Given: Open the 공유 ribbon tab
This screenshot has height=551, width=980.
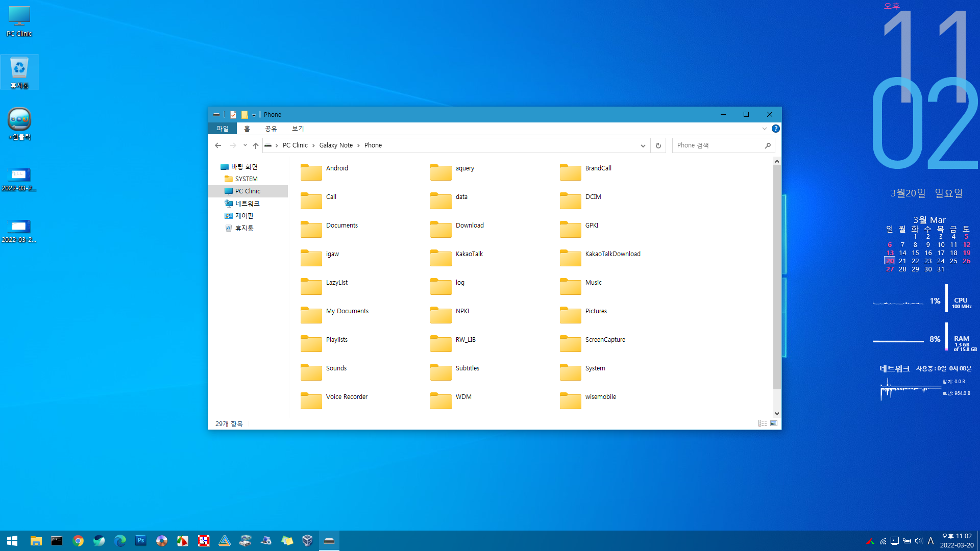Looking at the screenshot, I should coord(271,129).
